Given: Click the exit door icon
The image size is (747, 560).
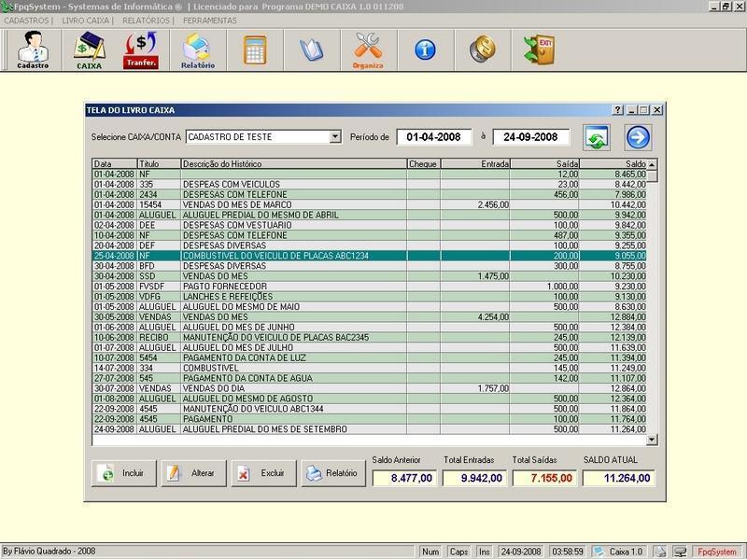Looking at the screenshot, I should coord(539,49).
